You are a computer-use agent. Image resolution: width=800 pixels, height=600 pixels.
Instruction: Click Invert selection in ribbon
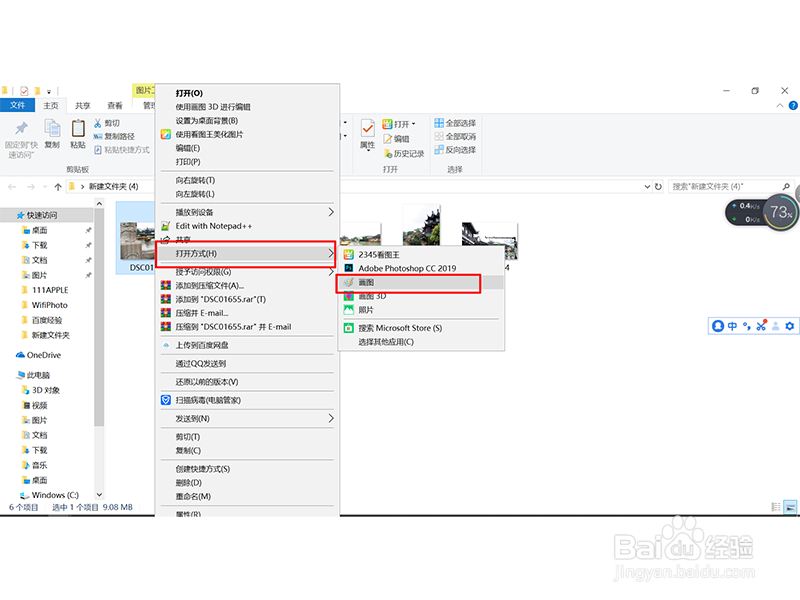[455, 149]
